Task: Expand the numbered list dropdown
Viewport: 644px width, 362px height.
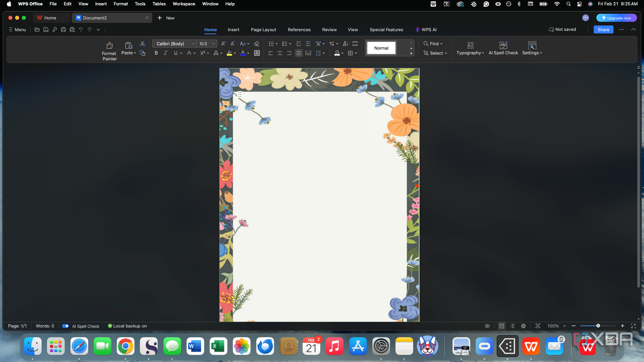Action: (x=290, y=44)
